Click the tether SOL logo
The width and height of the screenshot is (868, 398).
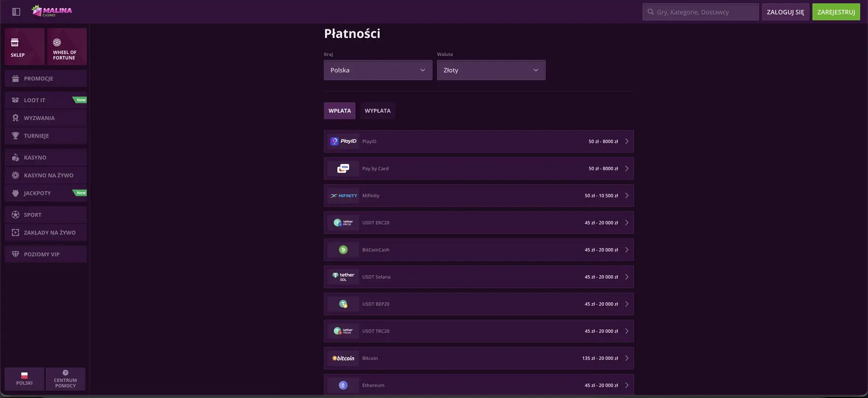[x=343, y=277]
